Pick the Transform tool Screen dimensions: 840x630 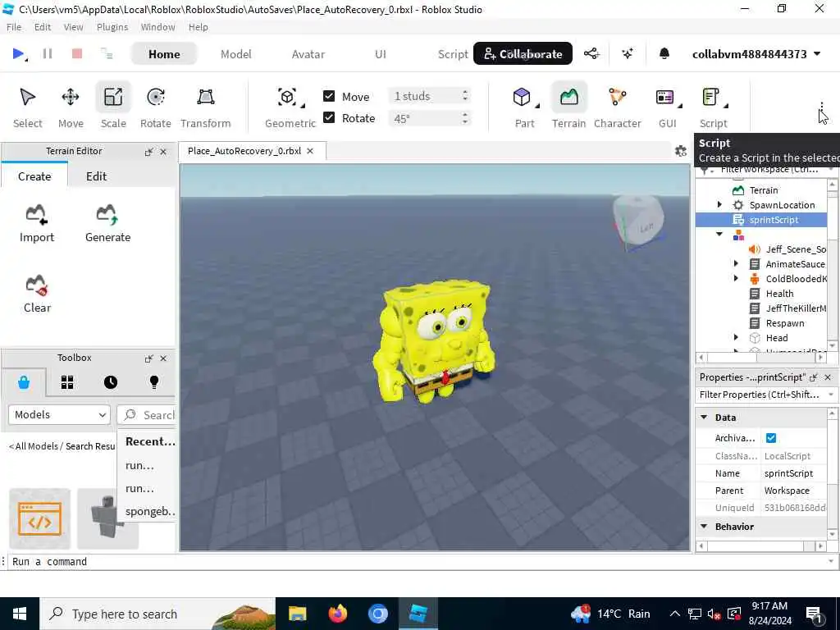coord(206,107)
